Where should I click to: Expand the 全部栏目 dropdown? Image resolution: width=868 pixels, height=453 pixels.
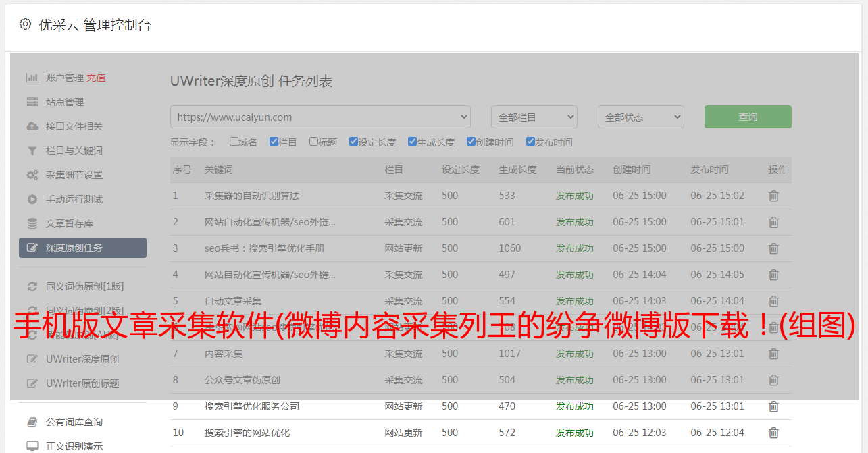(534, 117)
